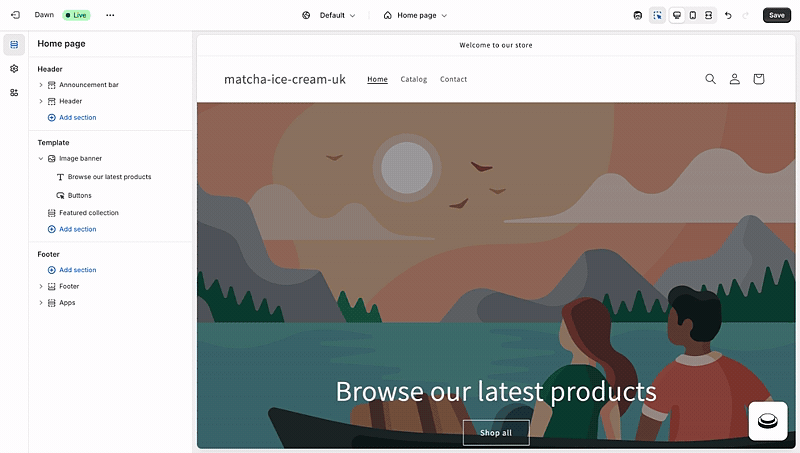Select the Catalog menu item
This screenshot has height=453, width=800.
coord(414,79)
